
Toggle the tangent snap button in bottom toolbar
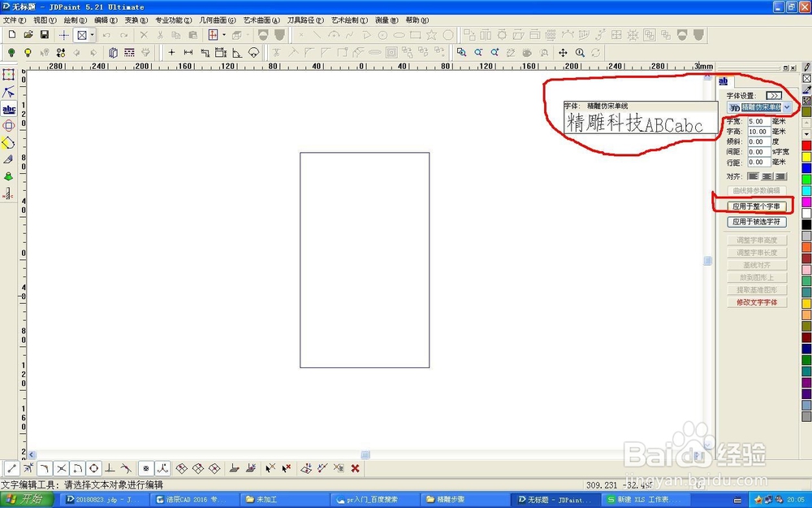tap(127, 469)
